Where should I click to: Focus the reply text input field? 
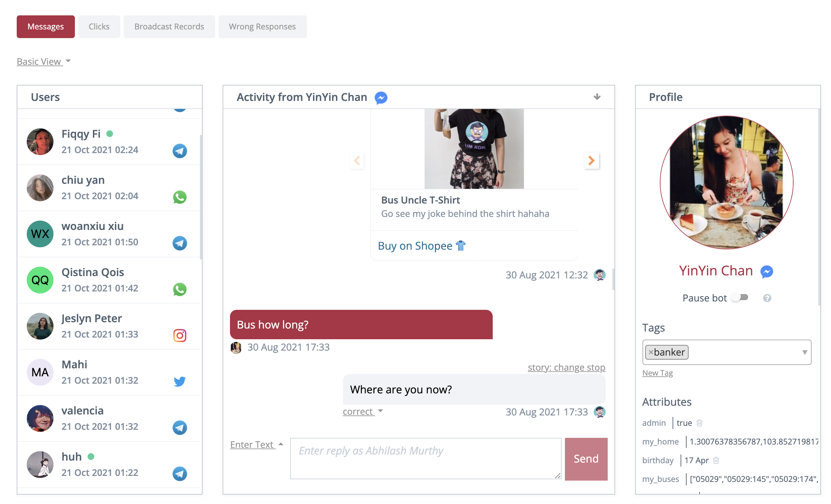point(425,459)
